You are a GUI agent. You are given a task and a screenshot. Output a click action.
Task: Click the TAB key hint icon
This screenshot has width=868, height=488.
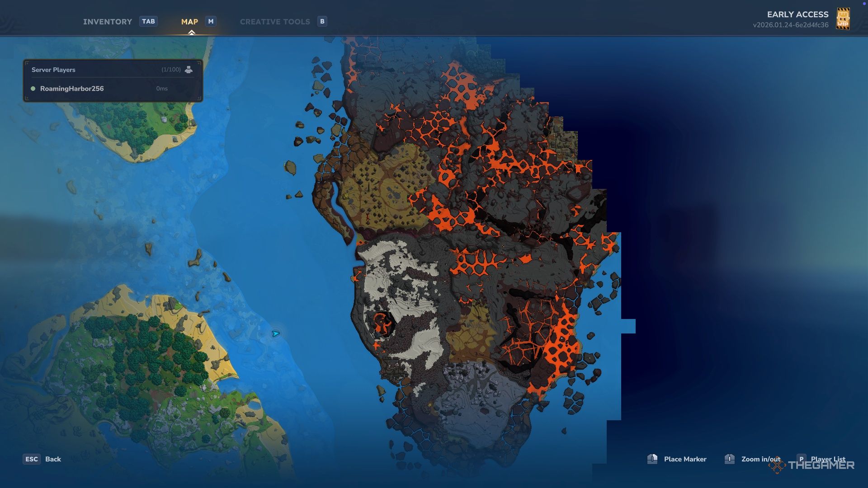pos(148,21)
